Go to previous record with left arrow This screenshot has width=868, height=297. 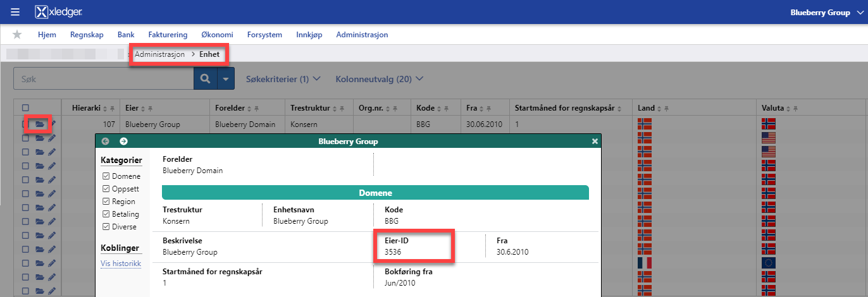[x=106, y=142]
